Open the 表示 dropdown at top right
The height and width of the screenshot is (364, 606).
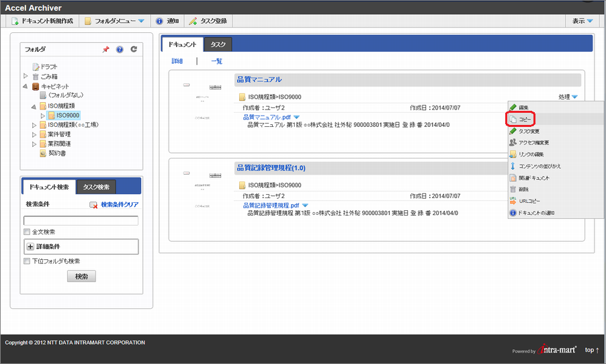[x=582, y=21]
